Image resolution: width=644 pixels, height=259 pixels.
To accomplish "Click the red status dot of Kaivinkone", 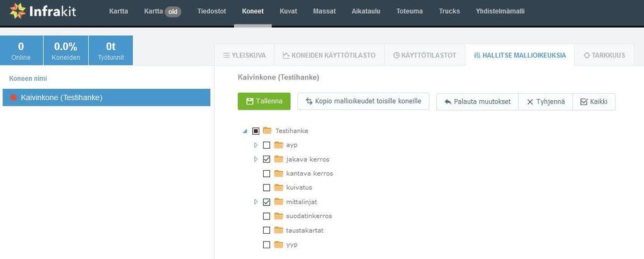I will point(14,98).
